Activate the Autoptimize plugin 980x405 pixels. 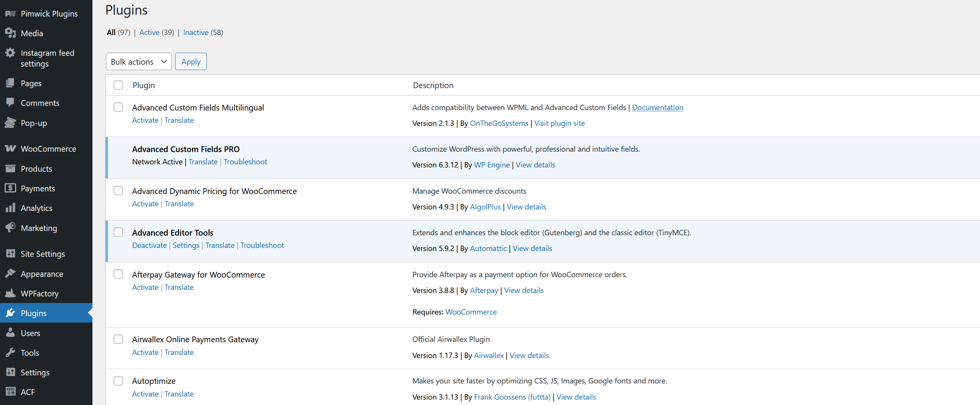tap(145, 394)
